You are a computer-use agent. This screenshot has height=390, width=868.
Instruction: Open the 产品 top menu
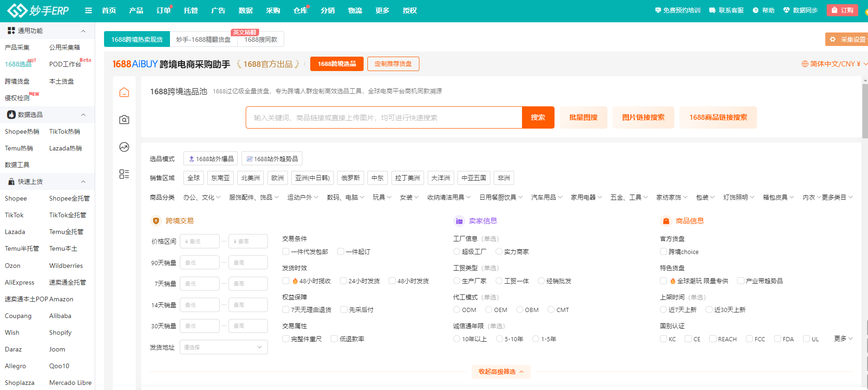136,10
